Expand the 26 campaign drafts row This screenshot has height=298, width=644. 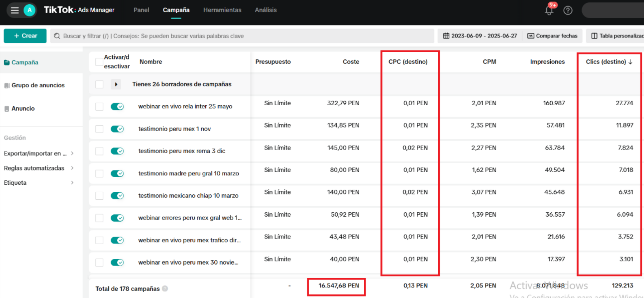[x=116, y=84]
